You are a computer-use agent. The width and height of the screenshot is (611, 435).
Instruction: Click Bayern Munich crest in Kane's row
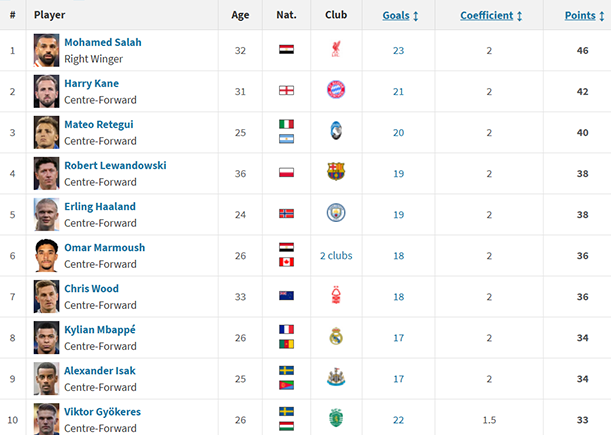point(336,90)
